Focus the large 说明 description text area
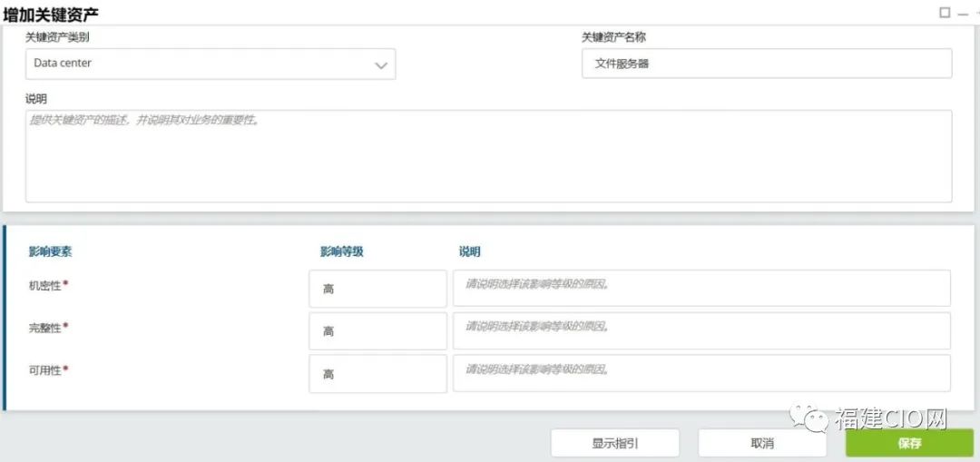The height and width of the screenshot is (462, 980). click(x=488, y=156)
